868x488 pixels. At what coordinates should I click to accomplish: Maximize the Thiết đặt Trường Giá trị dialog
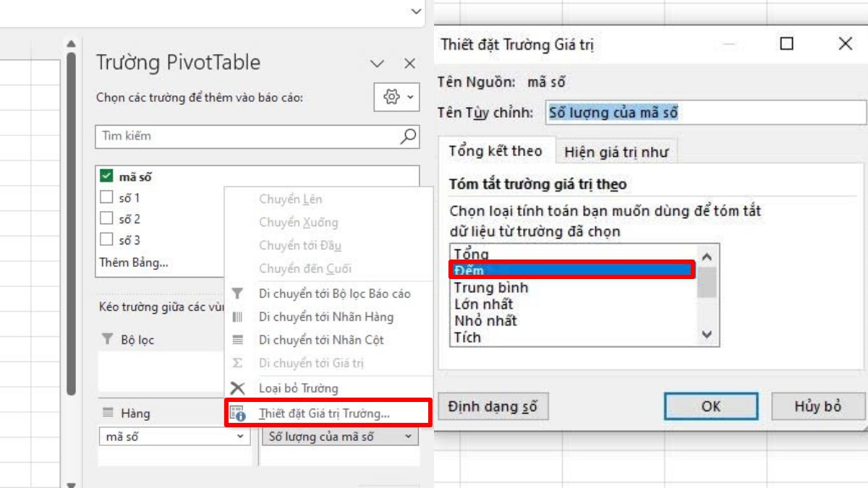point(787,44)
